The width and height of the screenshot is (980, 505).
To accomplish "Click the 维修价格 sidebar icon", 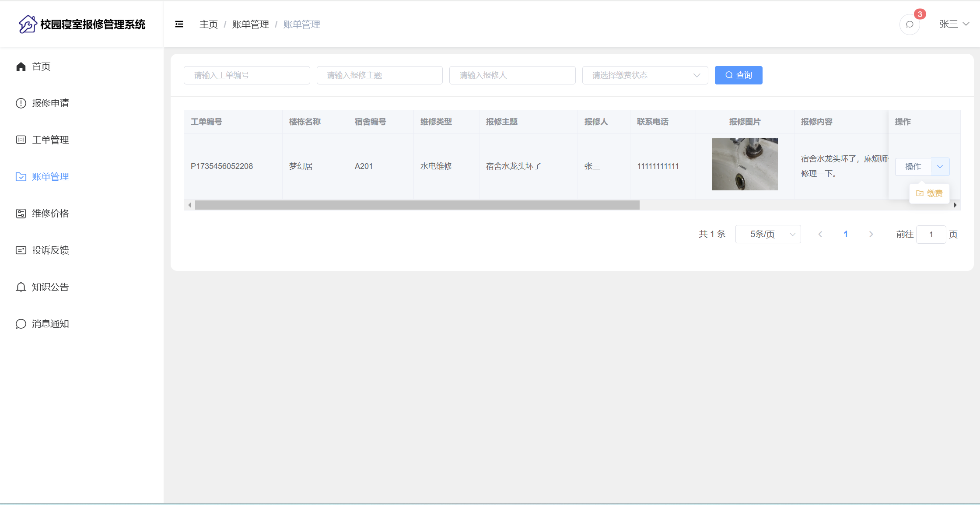I will pyautogui.click(x=21, y=214).
